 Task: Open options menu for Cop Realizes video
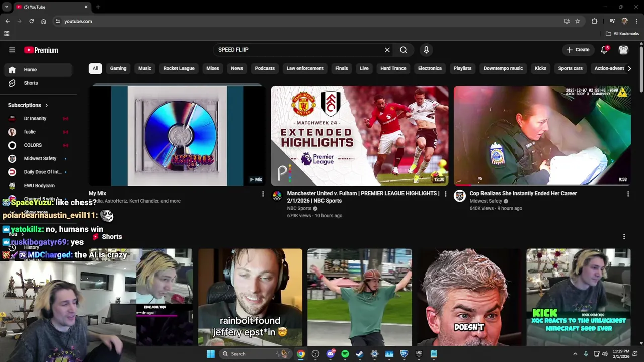[x=628, y=194]
